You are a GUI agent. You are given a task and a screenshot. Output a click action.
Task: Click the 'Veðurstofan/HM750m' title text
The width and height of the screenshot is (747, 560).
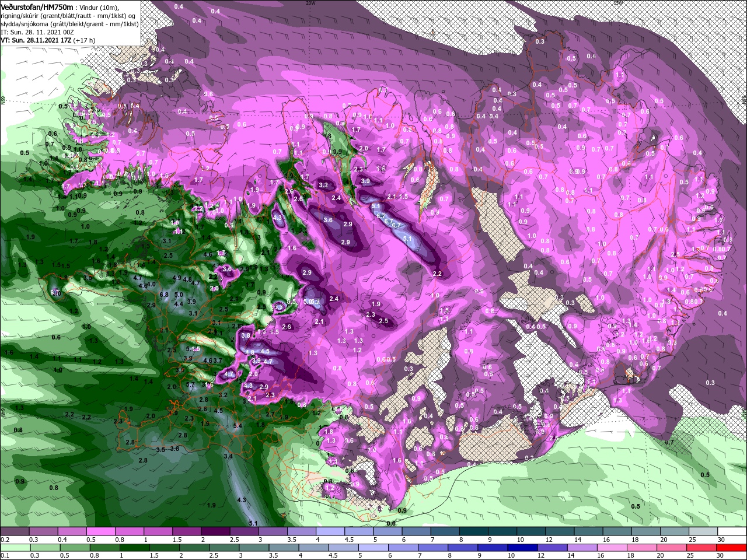pyautogui.click(x=37, y=6)
